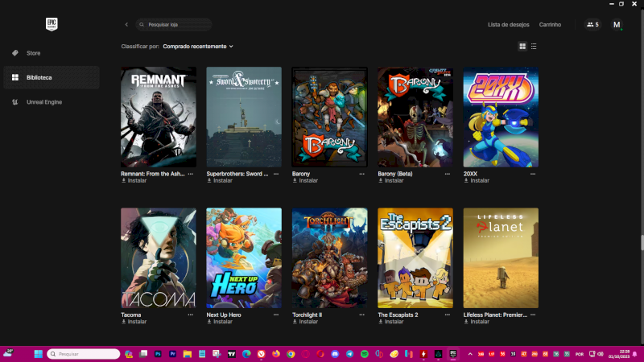Install Remnant: From the Ashes
The height and width of the screenshot is (362, 644).
(134, 180)
